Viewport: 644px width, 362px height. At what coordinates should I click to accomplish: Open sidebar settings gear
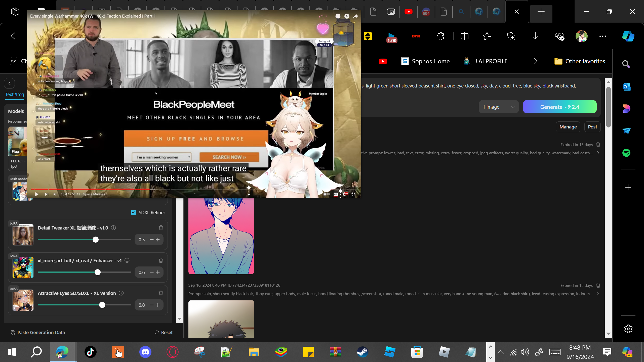point(628,329)
